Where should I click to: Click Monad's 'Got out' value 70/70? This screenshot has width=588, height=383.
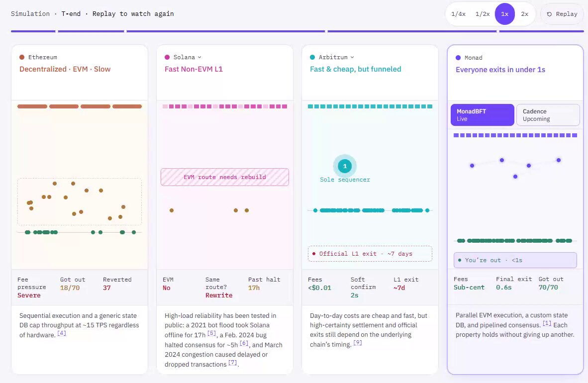click(548, 287)
